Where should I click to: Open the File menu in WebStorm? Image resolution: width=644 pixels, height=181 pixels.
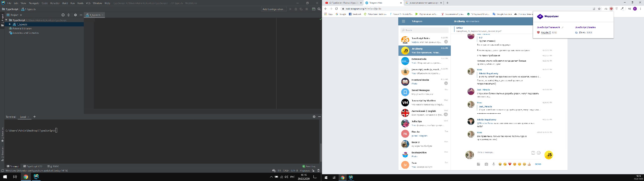click(9, 3)
